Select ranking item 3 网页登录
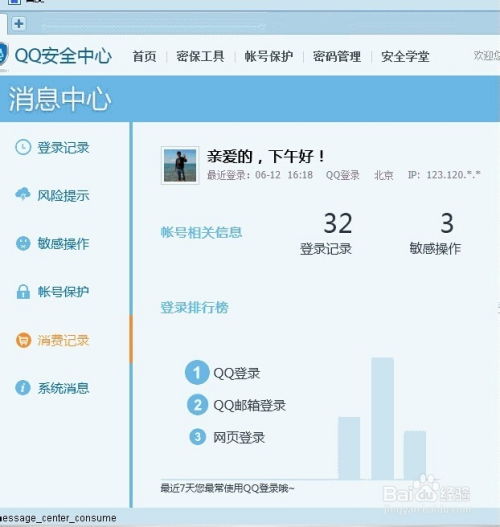Image resolution: width=500 pixels, height=527 pixels. pyautogui.click(x=227, y=437)
